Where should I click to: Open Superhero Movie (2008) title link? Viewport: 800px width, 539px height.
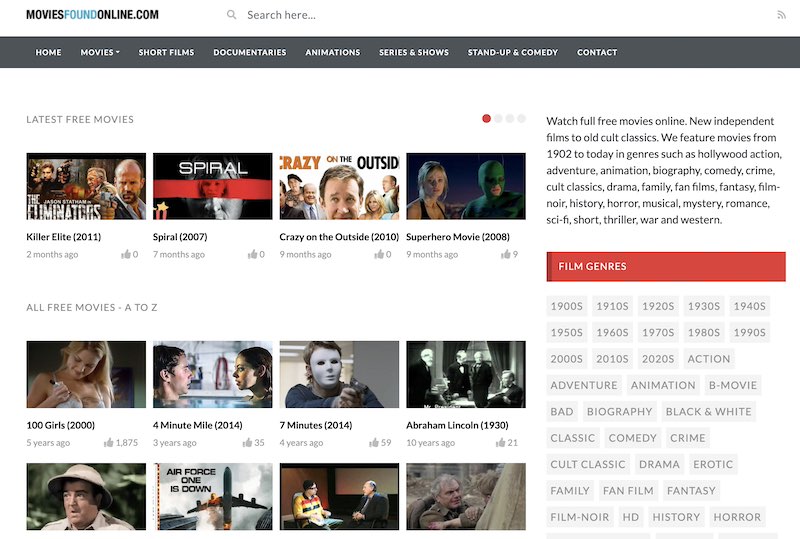[x=458, y=237]
